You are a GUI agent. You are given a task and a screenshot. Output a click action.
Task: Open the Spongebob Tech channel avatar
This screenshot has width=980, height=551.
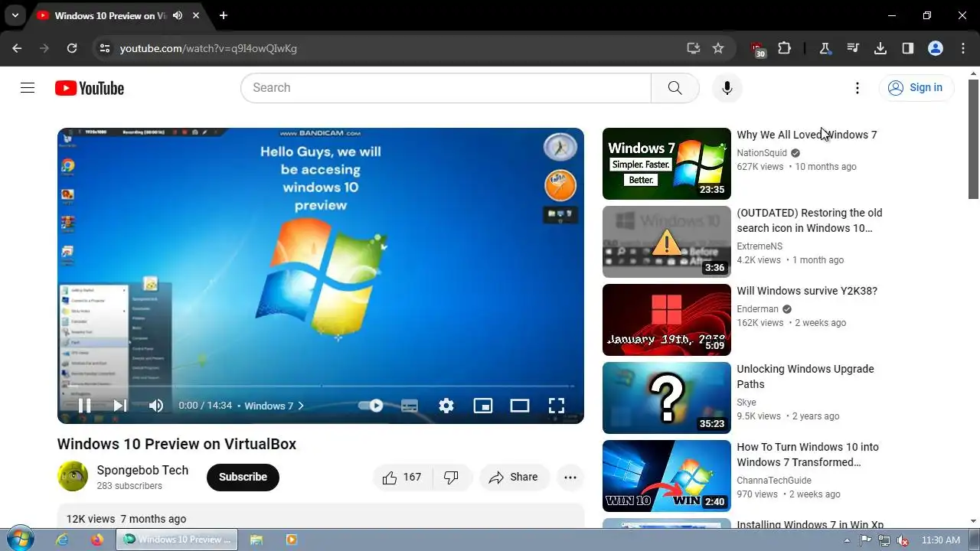(x=73, y=476)
